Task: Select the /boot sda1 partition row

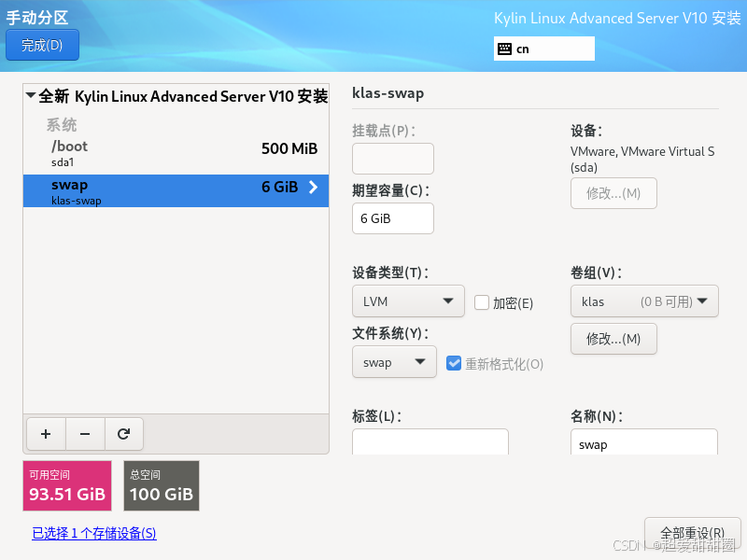Action: [x=176, y=153]
